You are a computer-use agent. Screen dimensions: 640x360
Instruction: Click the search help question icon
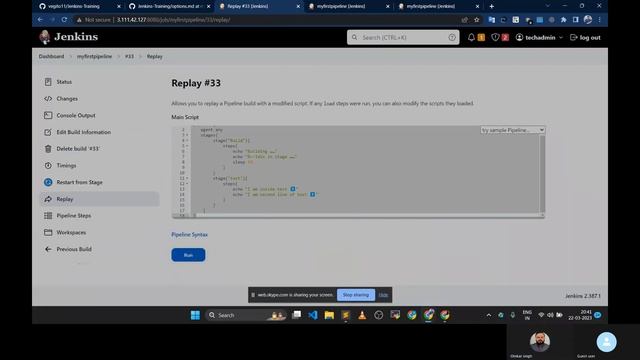[x=452, y=37]
